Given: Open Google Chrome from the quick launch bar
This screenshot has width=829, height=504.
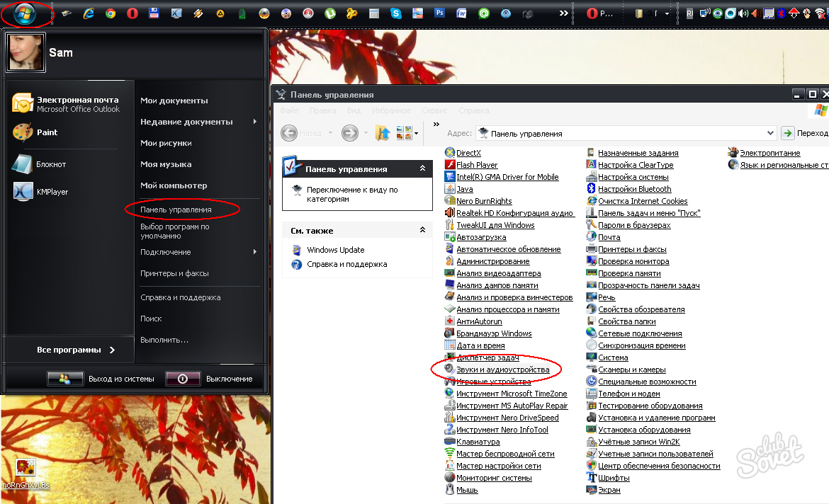Looking at the screenshot, I should [x=111, y=13].
